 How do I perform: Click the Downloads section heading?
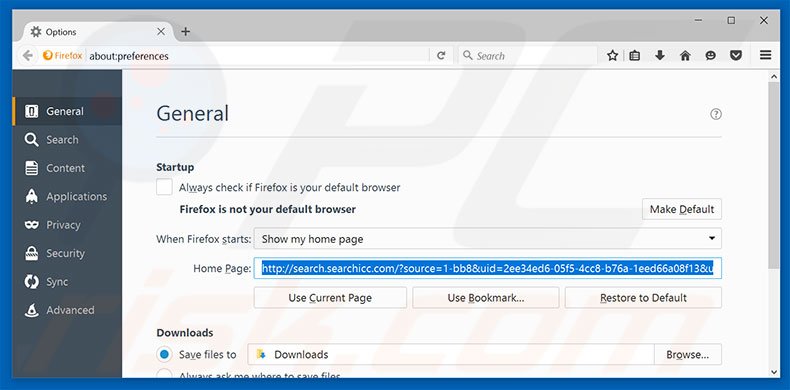[x=185, y=333]
